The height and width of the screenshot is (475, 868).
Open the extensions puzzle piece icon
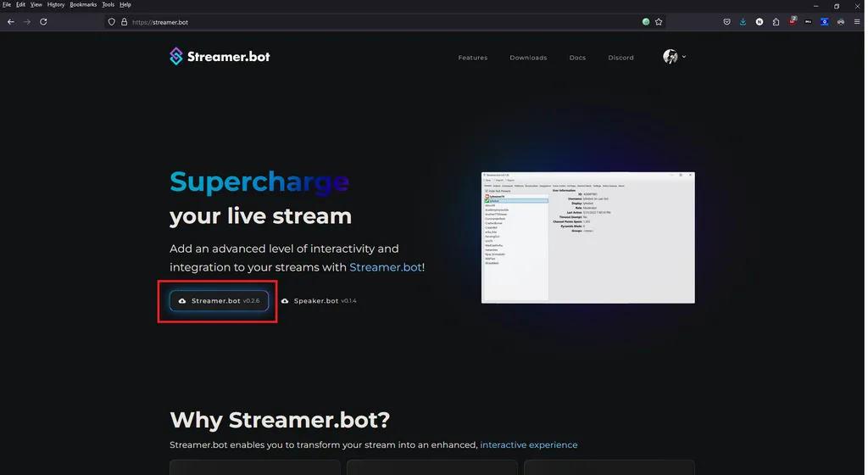(776, 22)
